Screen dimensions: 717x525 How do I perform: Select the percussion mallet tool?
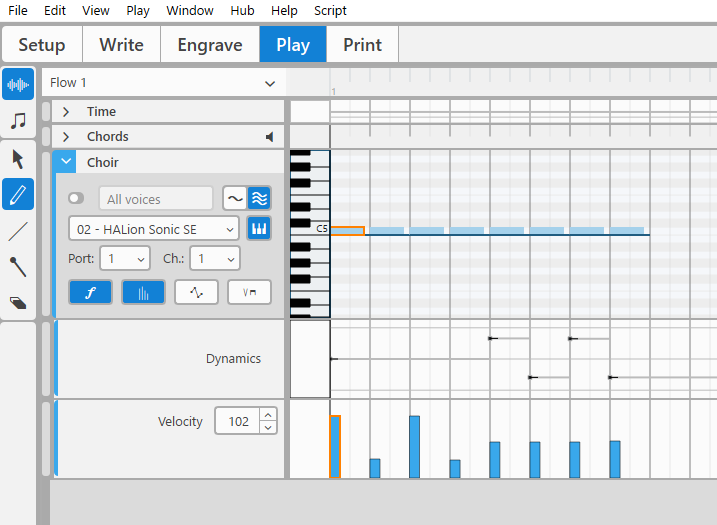click(x=18, y=267)
